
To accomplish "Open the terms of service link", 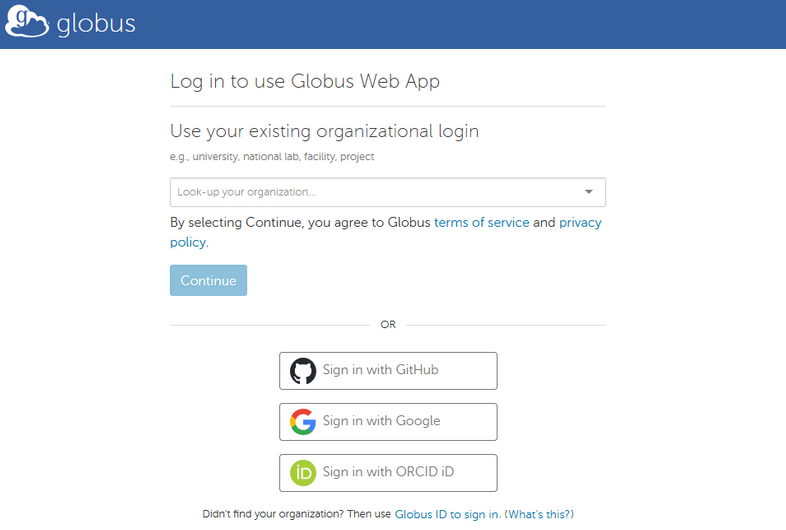I will click(481, 222).
